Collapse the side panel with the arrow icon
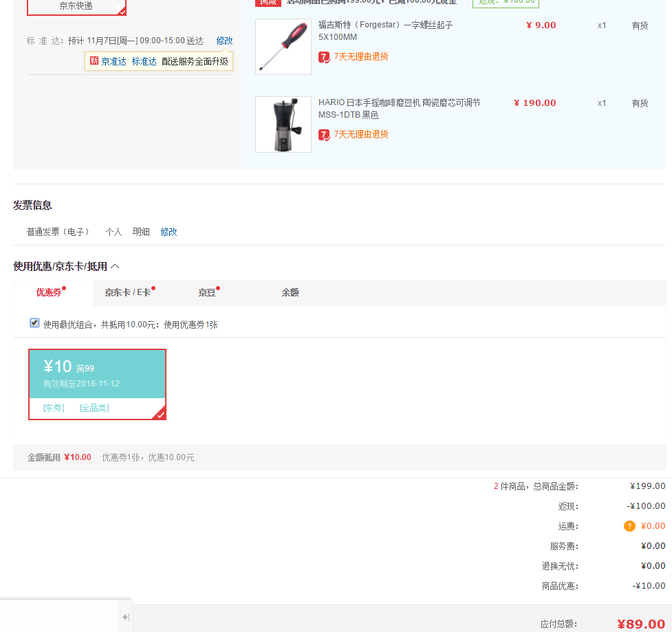The height and width of the screenshot is (632, 672). pyautogui.click(x=126, y=617)
